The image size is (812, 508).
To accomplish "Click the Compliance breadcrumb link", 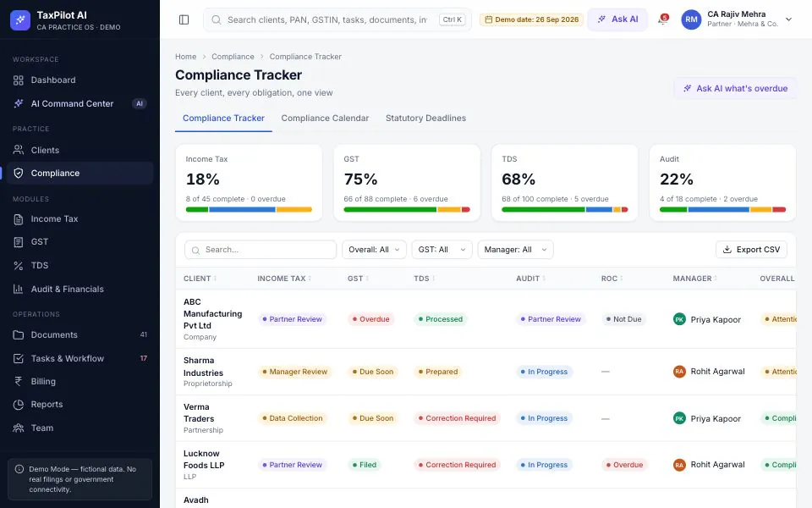I will (x=233, y=57).
